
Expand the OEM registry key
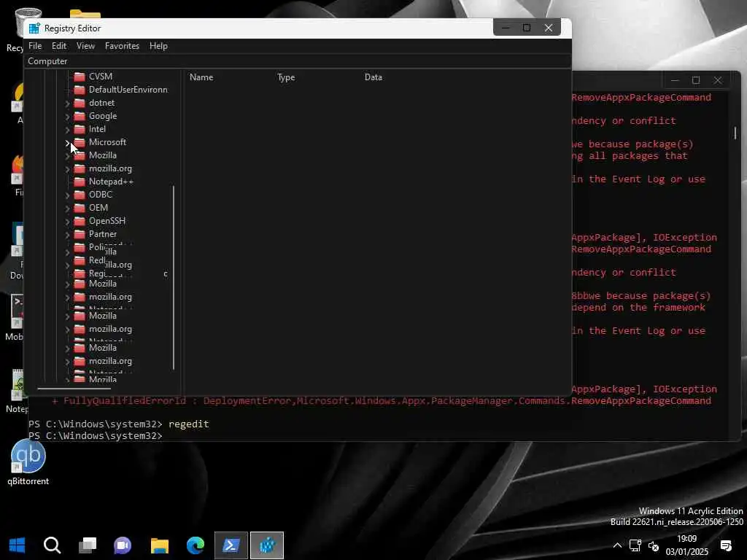point(67,208)
